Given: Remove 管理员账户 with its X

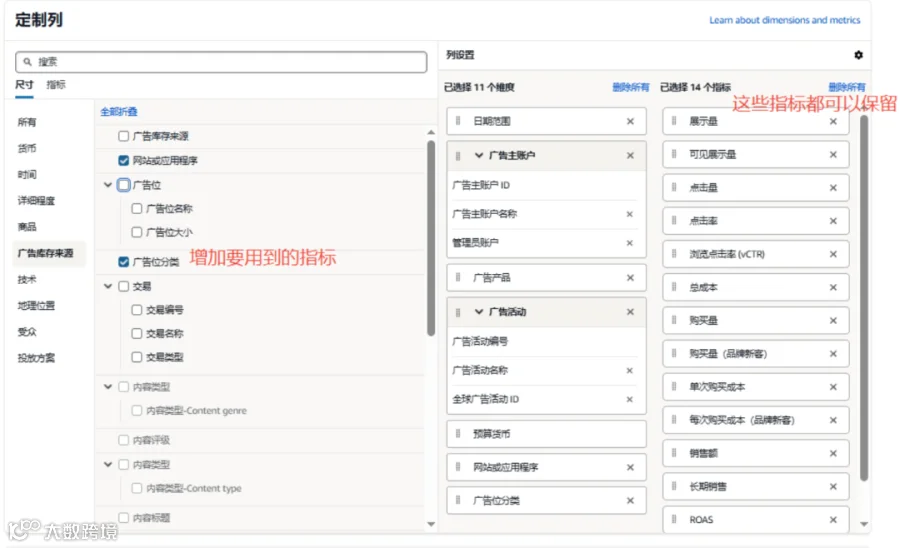Looking at the screenshot, I should click(630, 243).
